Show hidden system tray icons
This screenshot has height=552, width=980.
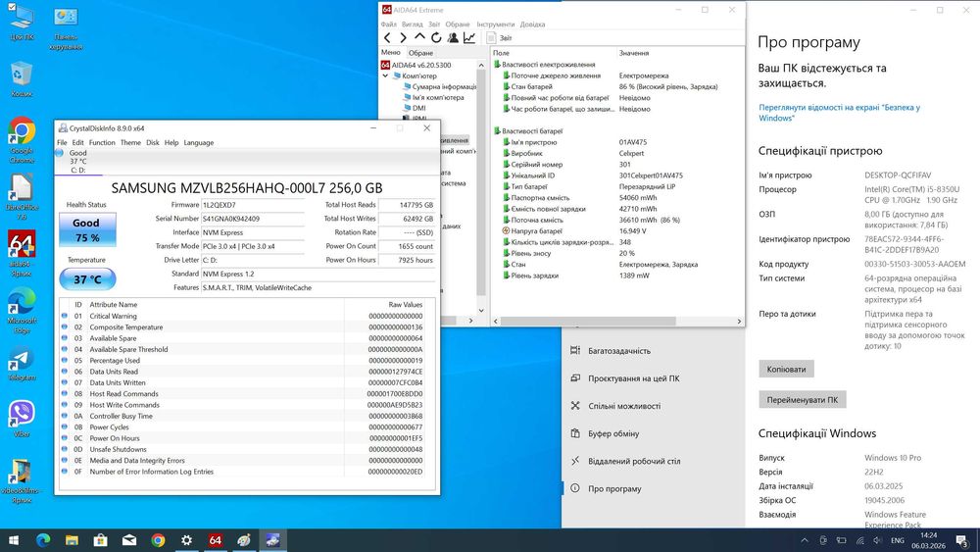coord(805,540)
